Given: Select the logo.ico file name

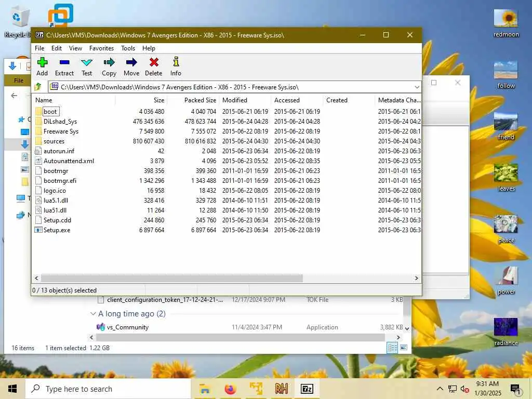Looking at the screenshot, I should [55, 190].
